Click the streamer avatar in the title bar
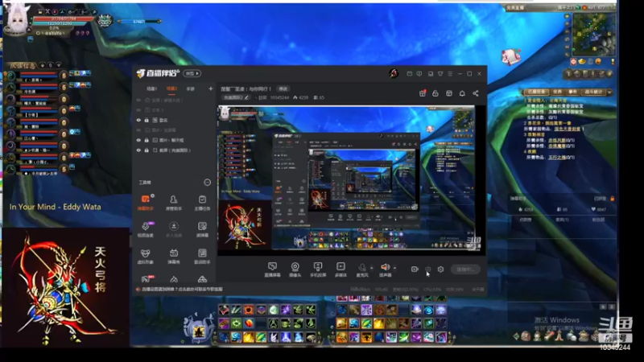644x362 pixels. (x=394, y=73)
